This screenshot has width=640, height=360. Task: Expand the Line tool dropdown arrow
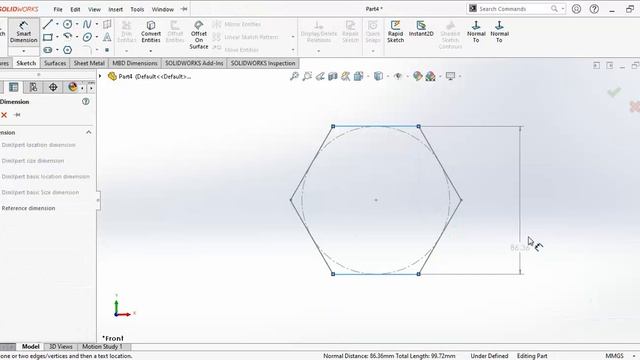pyautogui.click(x=57, y=24)
